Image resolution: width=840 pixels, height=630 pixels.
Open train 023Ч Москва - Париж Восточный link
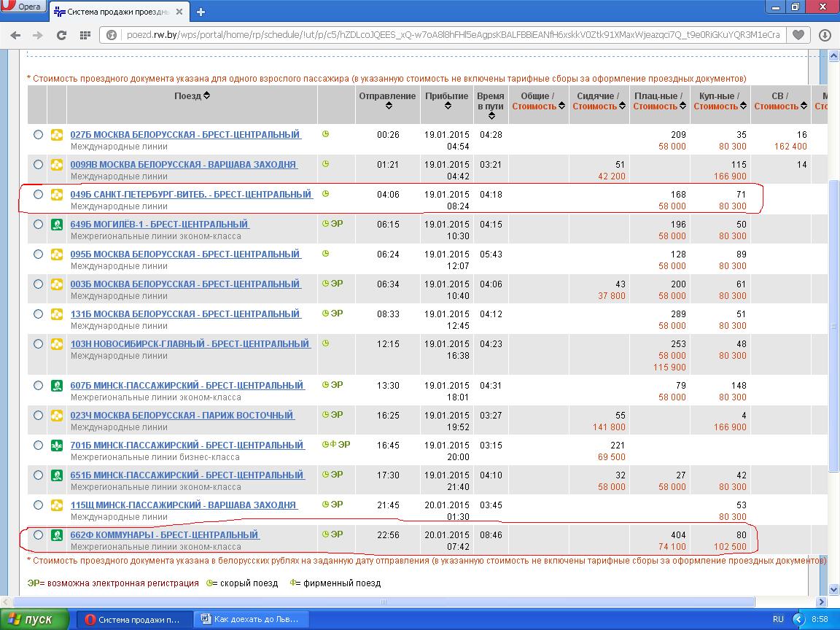[182, 415]
